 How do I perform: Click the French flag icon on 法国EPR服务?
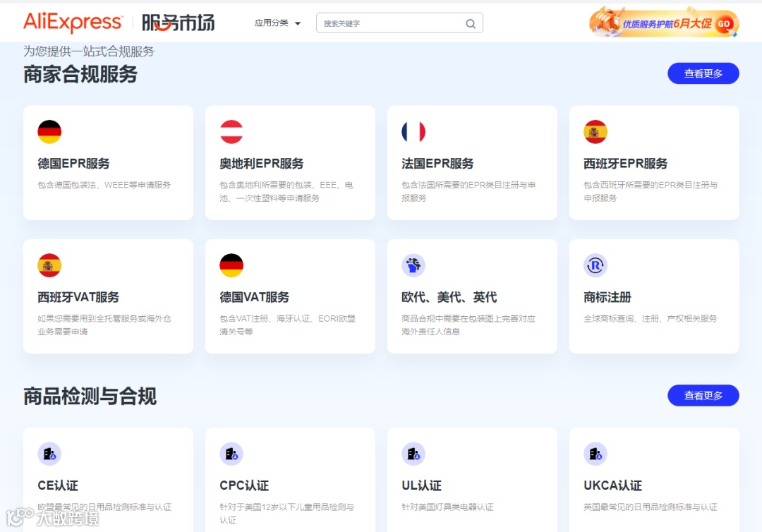pyautogui.click(x=413, y=132)
